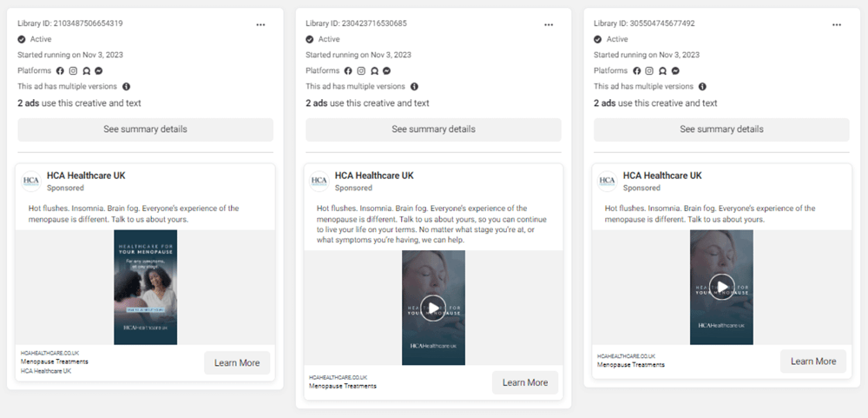Click 'Started running on Nov 3, 2023' in first card
The image size is (868, 418).
pyautogui.click(x=70, y=55)
